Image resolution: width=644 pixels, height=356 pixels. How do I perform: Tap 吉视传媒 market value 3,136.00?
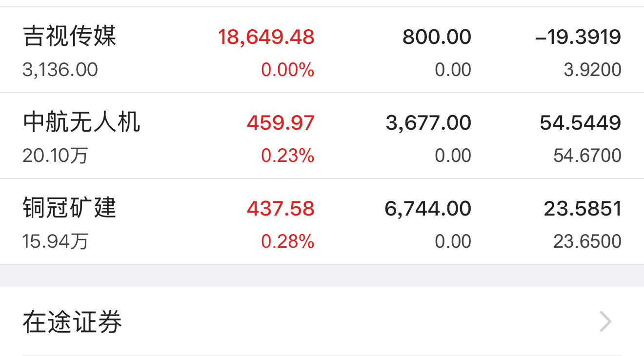coord(60,70)
